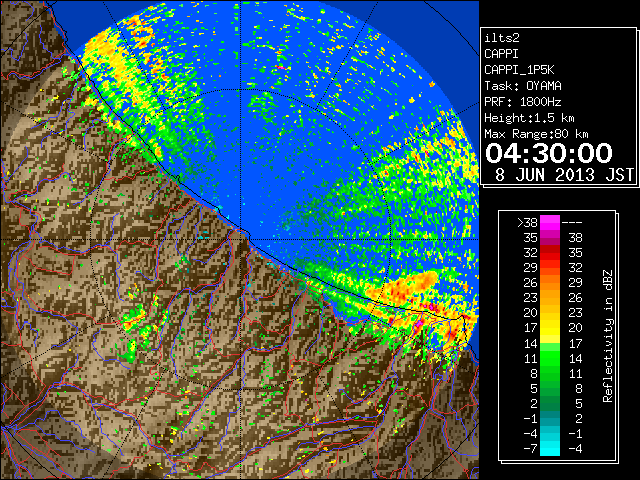Click the date '8 JUN 2013 JST'

point(564,175)
